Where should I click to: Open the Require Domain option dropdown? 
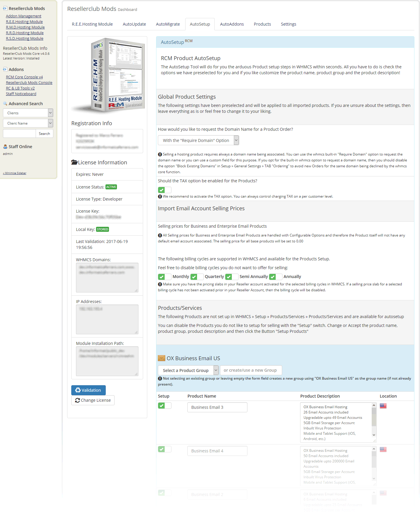tap(199, 140)
